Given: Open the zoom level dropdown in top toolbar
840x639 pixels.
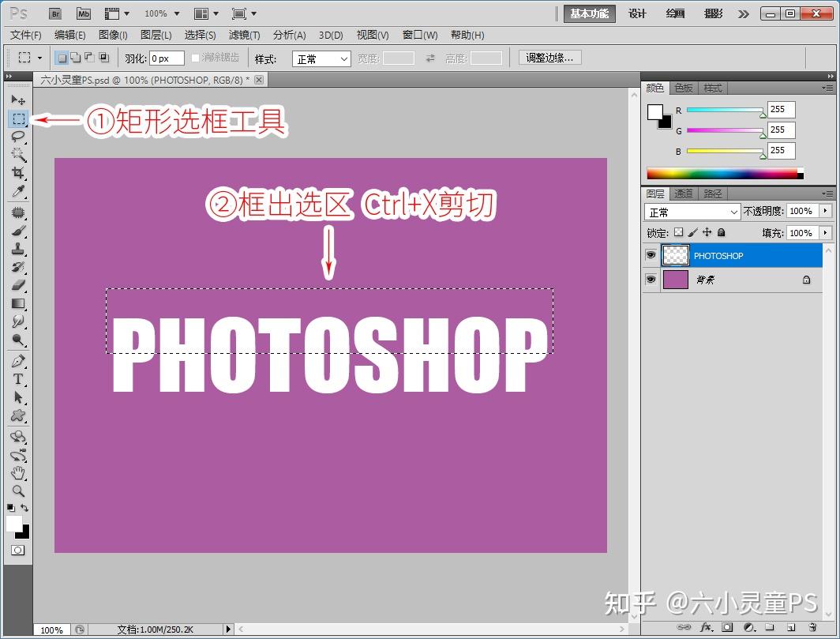Looking at the screenshot, I should coord(160,13).
